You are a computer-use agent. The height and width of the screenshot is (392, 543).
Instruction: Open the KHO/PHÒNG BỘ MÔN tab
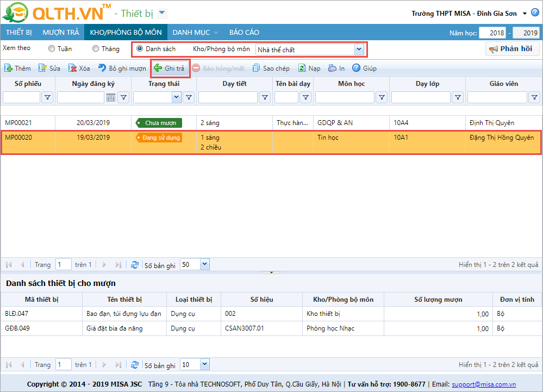(x=126, y=32)
